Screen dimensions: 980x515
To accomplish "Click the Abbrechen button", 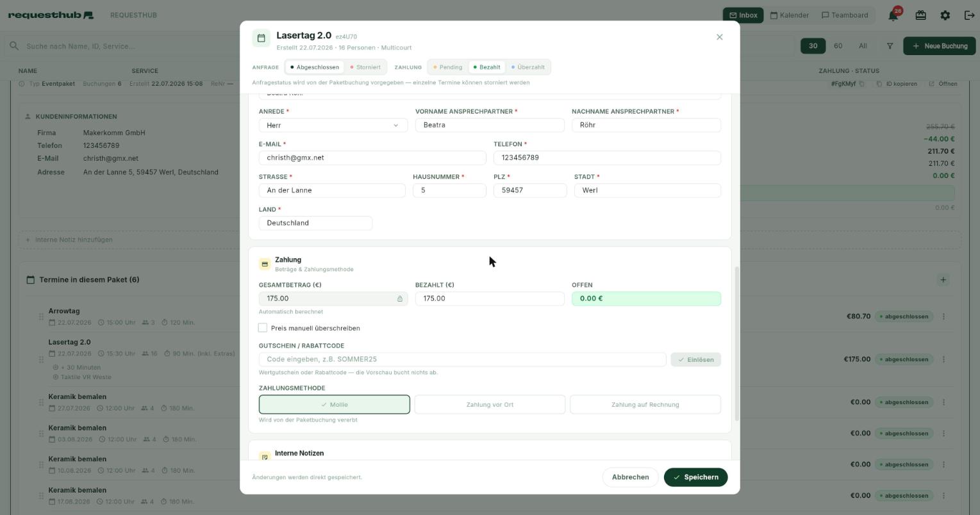I will tap(630, 477).
